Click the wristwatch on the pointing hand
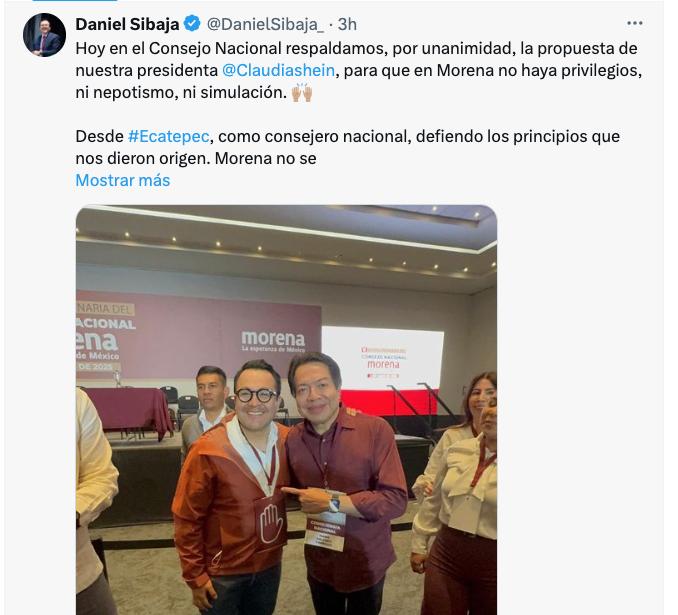 pyautogui.click(x=334, y=503)
